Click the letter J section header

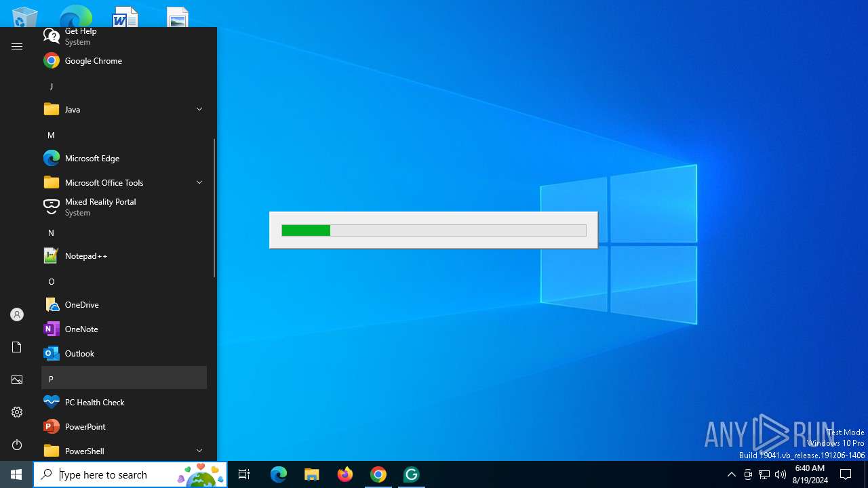[124, 86]
